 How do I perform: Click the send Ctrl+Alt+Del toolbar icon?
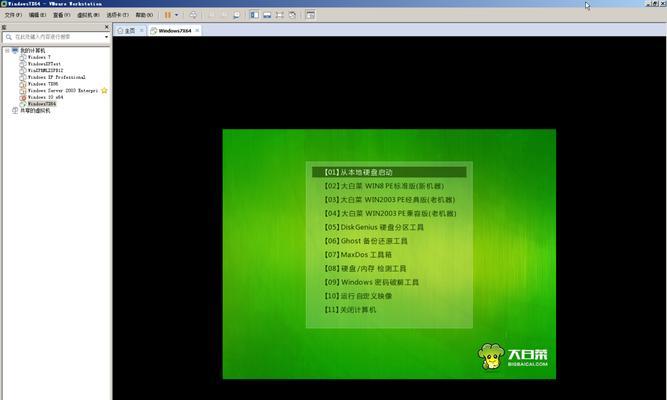[x=193, y=15]
